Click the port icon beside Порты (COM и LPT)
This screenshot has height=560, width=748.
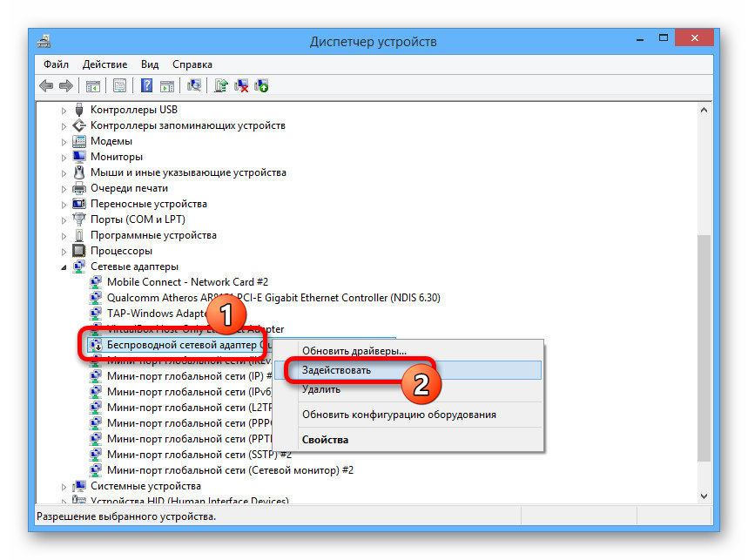(79, 219)
